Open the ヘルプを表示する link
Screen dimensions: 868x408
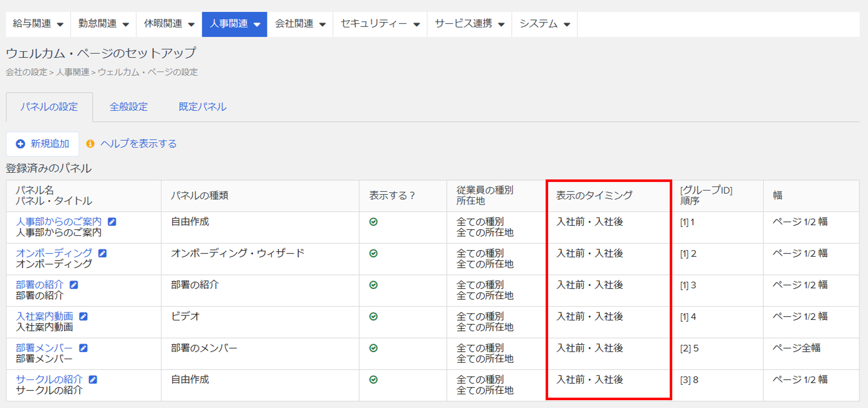click(x=138, y=144)
